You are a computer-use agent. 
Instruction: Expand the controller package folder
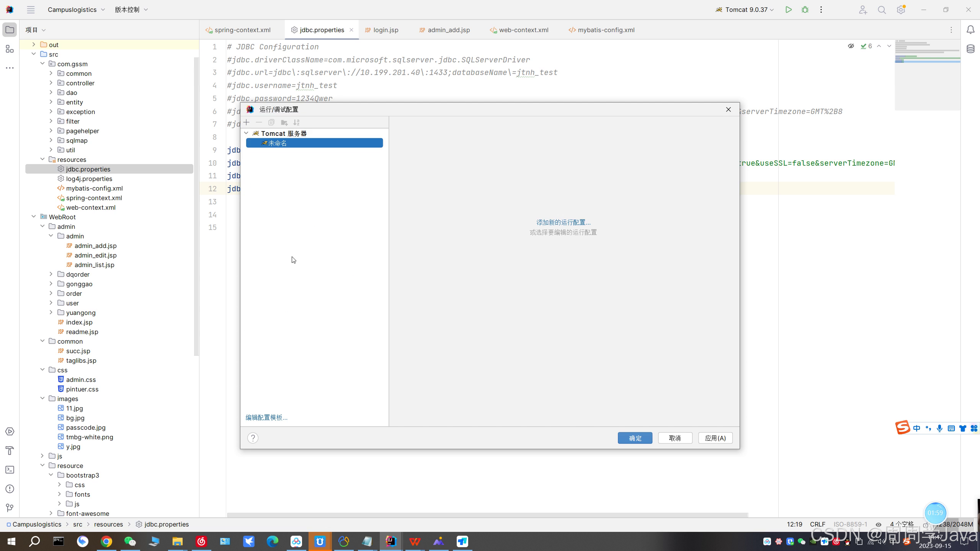coord(51,83)
